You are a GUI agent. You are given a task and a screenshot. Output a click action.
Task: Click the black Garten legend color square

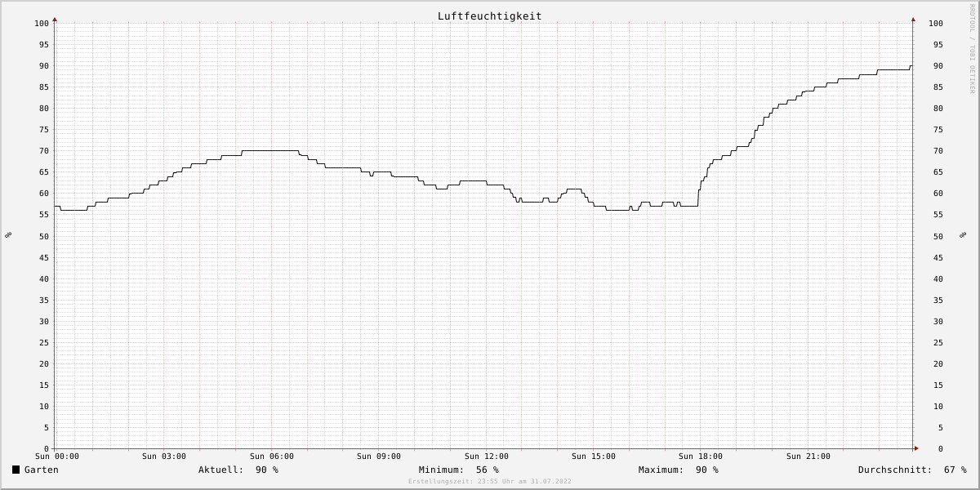[x=16, y=470]
